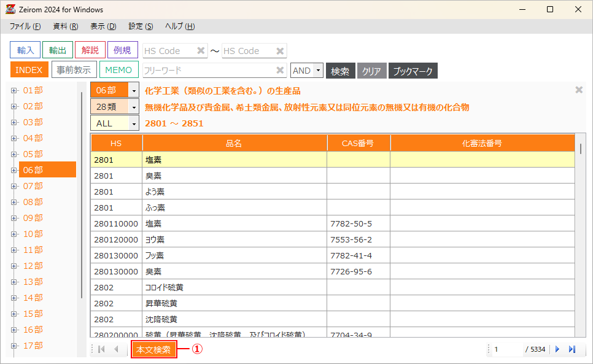The height and width of the screenshot is (364, 593).
Task: Clear the first HS Code field X icon
Action: pos(201,51)
